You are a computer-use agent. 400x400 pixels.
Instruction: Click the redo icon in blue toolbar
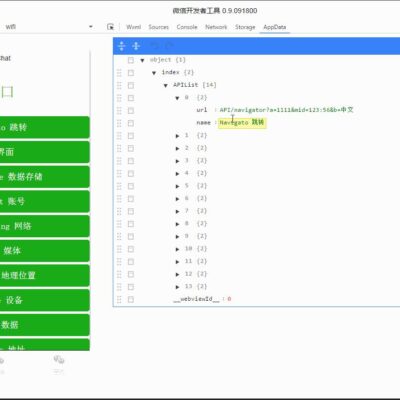coord(169,46)
